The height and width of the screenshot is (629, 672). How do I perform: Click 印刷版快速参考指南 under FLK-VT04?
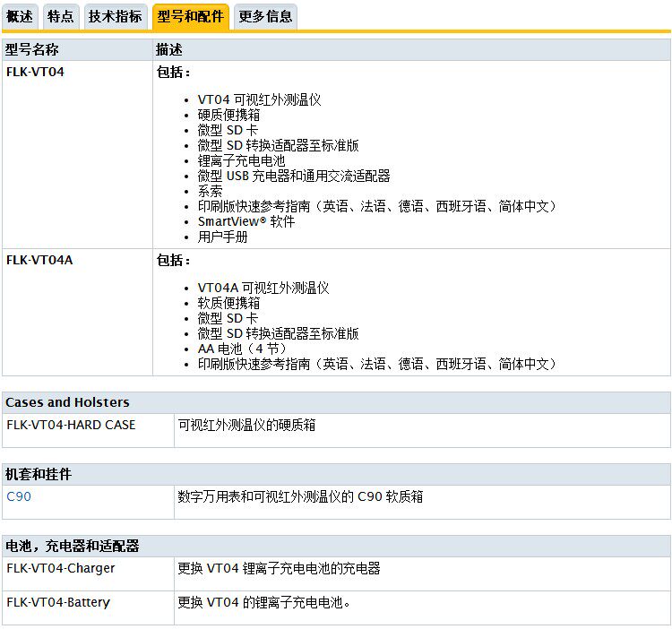point(376,206)
